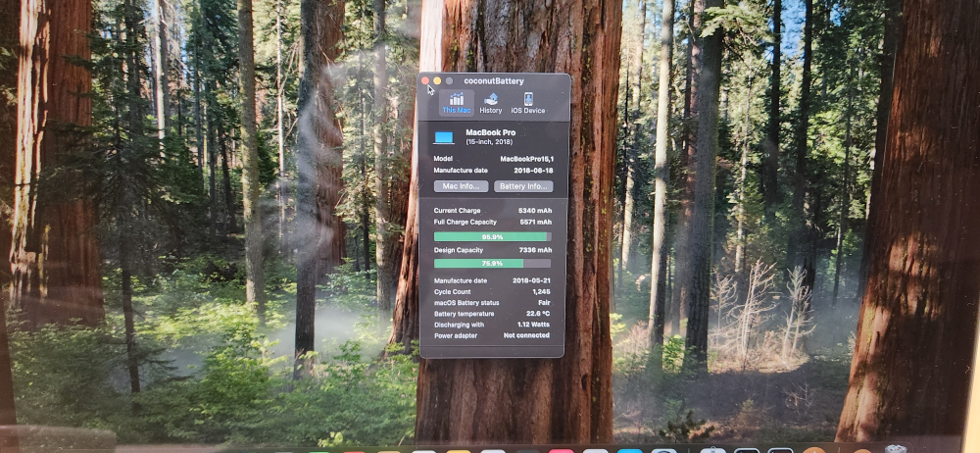The width and height of the screenshot is (980, 453).
Task: Click the 95.9% charge progress bar
Action: point(493,237)
